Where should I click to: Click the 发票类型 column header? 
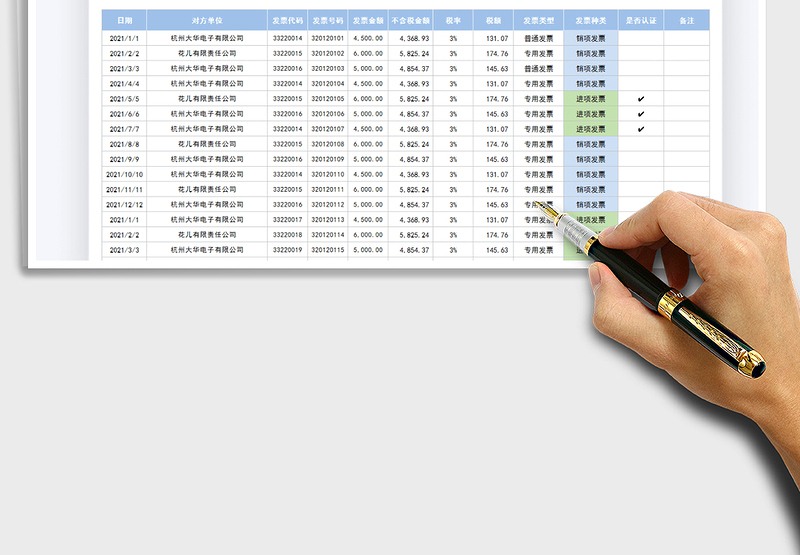[538, 20]
